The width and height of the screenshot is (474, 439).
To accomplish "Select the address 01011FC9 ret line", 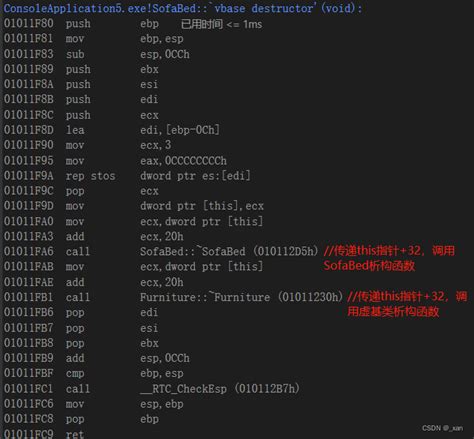I will (x=44, y=434).
